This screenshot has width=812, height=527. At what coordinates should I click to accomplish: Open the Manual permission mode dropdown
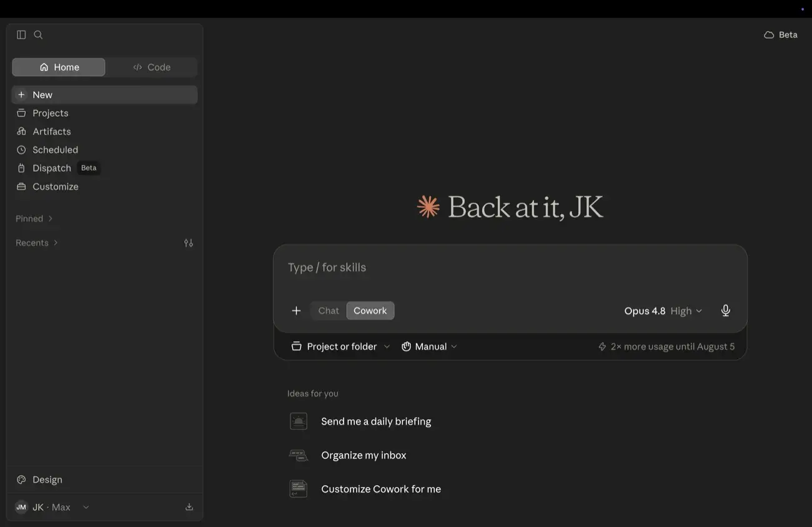(x=429, y=347)
